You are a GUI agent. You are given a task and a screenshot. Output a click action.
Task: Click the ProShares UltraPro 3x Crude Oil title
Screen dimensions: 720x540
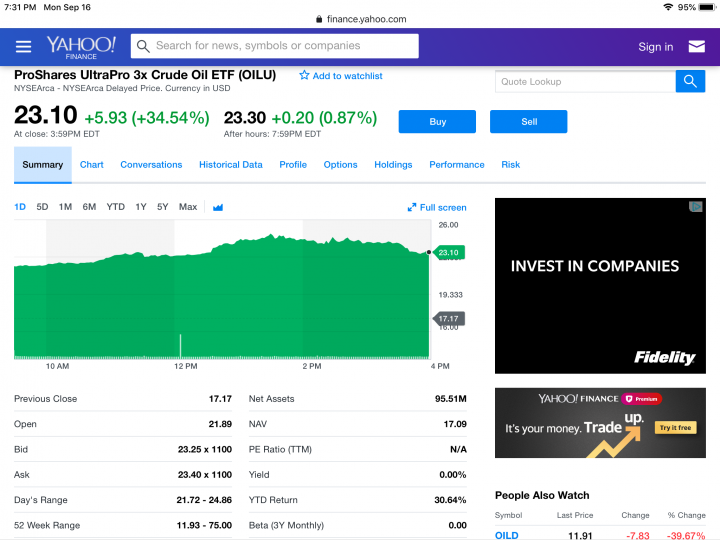(x=145, y=75)
